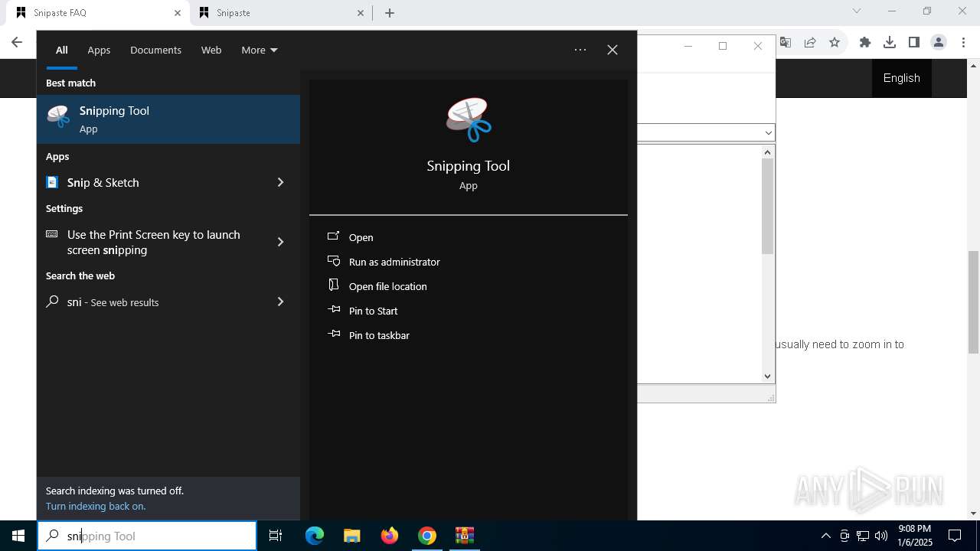Open Chrome three-dot menu
This screenshot has height=551, width=980.
964,42
